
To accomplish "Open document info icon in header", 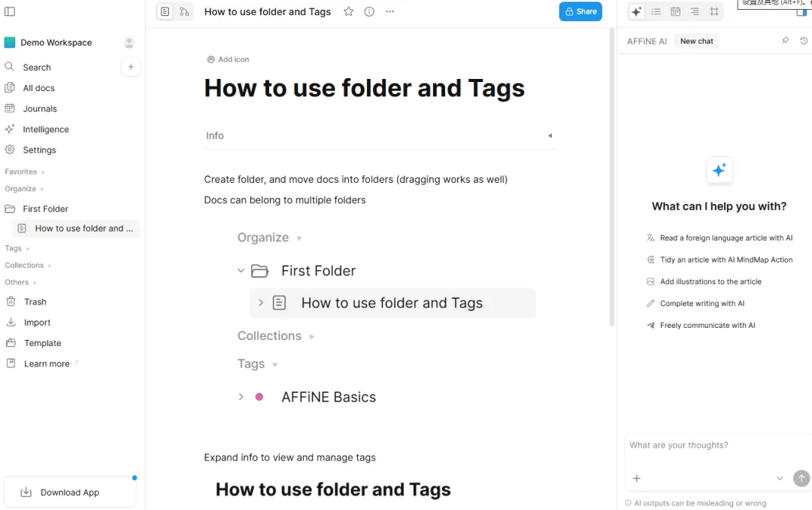I will (x=369, y=11).
